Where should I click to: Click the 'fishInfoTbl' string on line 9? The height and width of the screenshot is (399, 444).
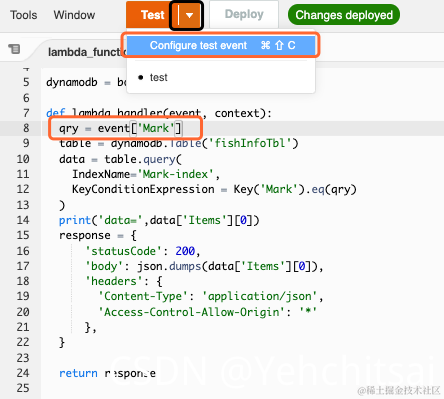tap(250, 143)
